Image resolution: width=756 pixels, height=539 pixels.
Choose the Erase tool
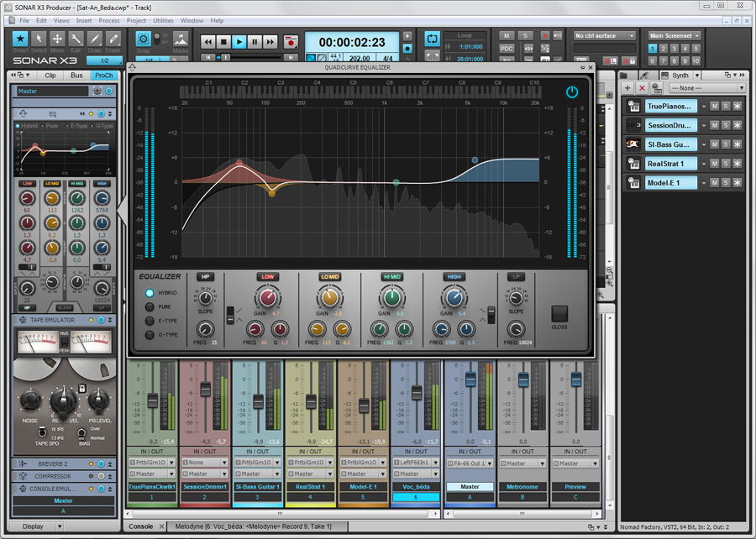click(x=113, y=39)
